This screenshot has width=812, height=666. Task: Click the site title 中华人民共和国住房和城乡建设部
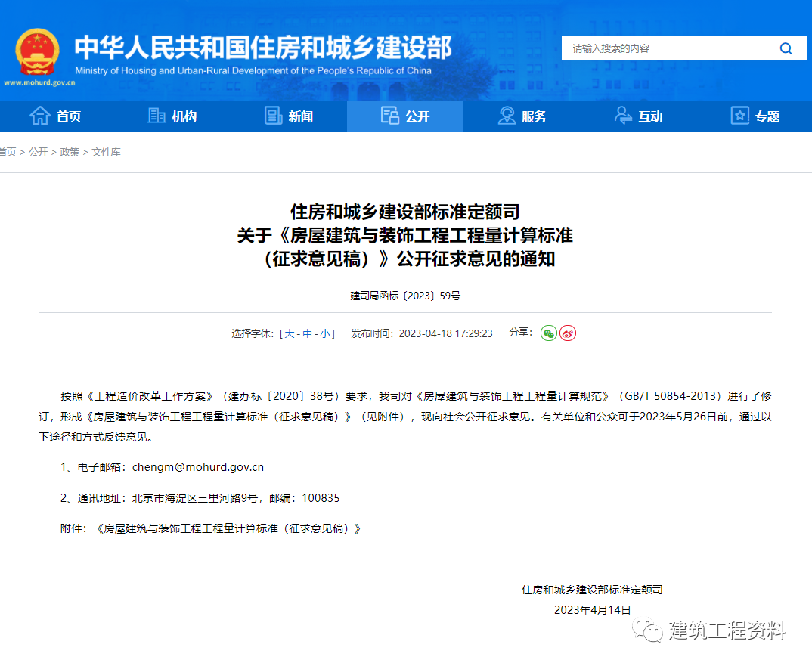pyautogui.click(x=263, y=48)
